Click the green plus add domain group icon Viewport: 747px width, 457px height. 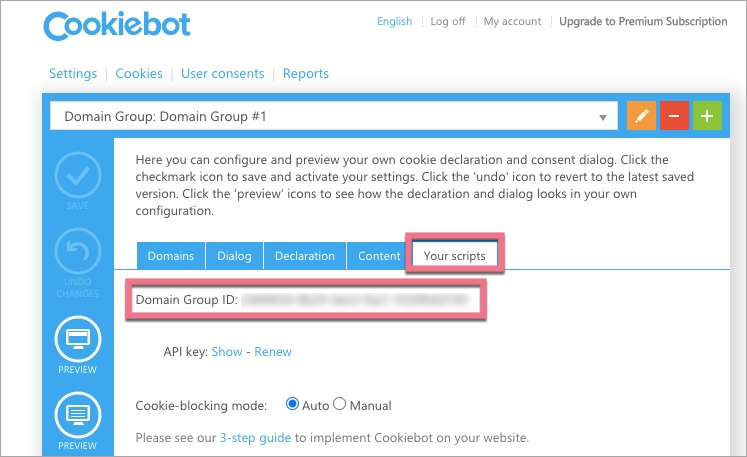click(706, 116)
